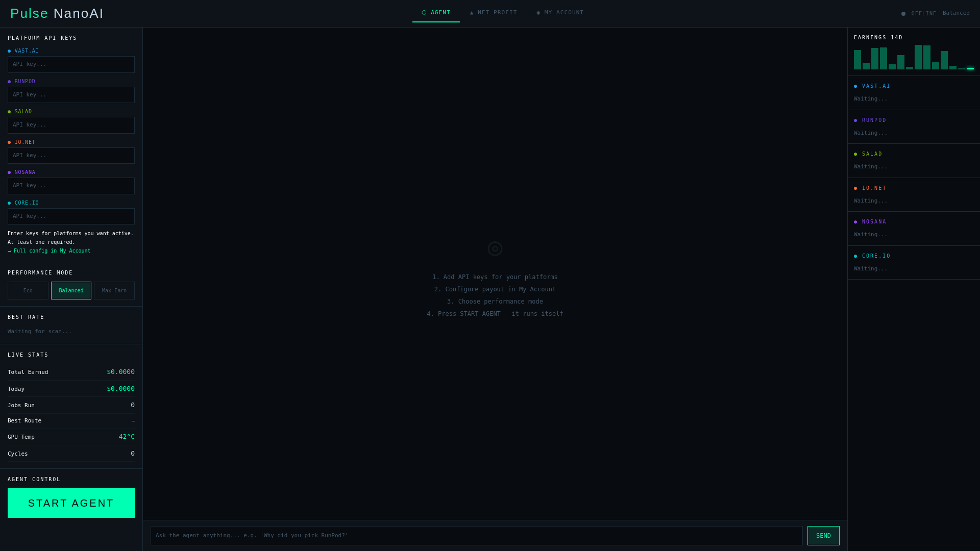Click the Total Earned value $0.0000
This screenshot has width=980, height=551.
pyautogui.click(x=121, y=372)
